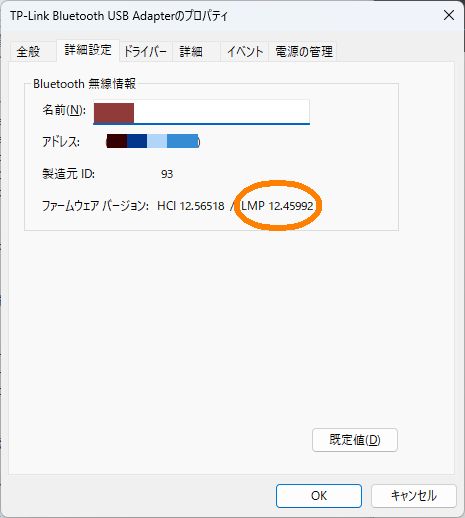This screenshot has width=465, height=518.
Task: Click the 名前 text input field
Action: coord(201,112)
